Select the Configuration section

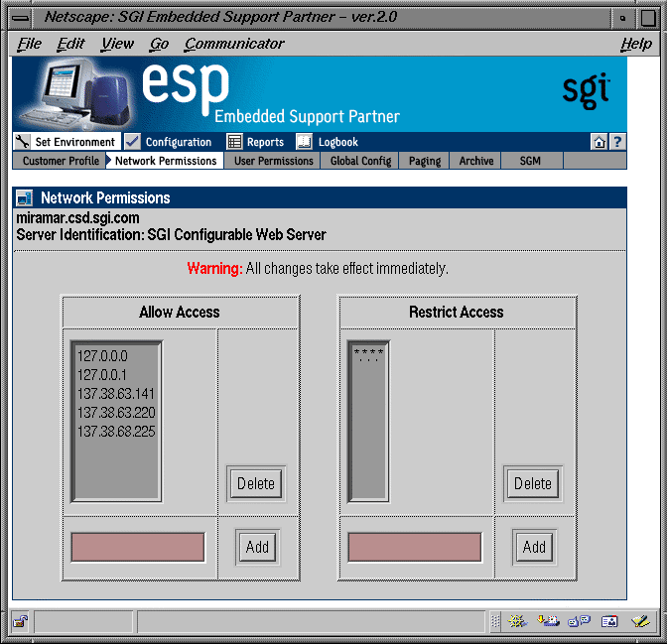179,142
